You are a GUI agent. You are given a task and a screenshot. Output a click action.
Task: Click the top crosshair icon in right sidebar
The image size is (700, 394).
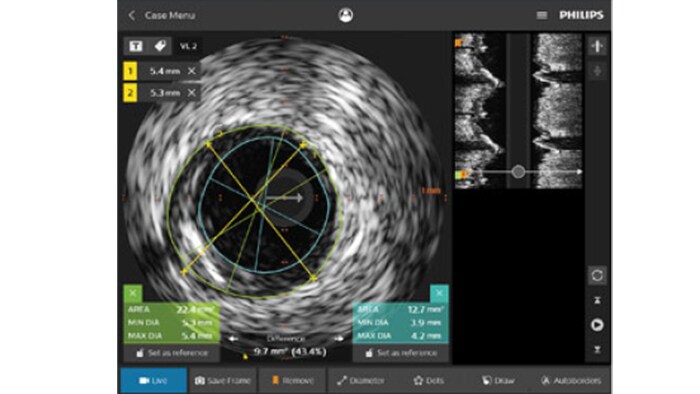597,46
